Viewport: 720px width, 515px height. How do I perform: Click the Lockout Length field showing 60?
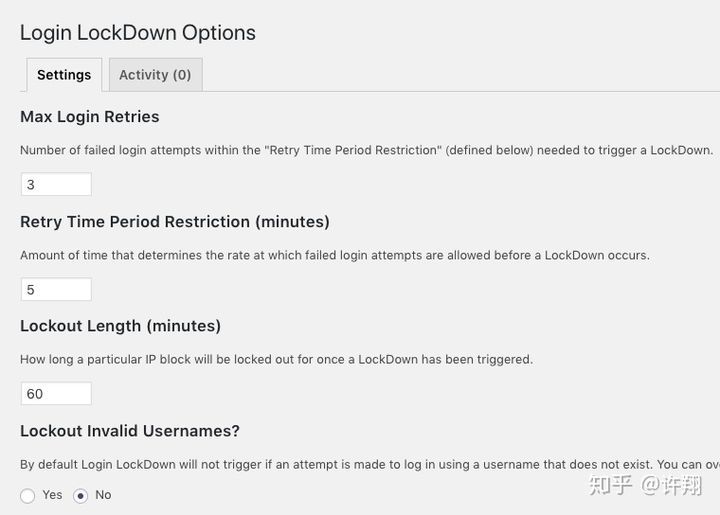click(x=56, y=394)
